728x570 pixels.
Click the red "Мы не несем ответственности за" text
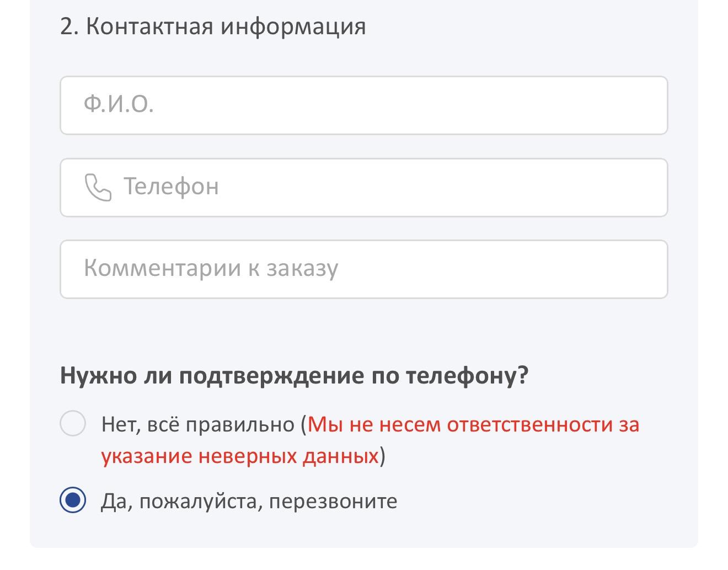(473, 425)
